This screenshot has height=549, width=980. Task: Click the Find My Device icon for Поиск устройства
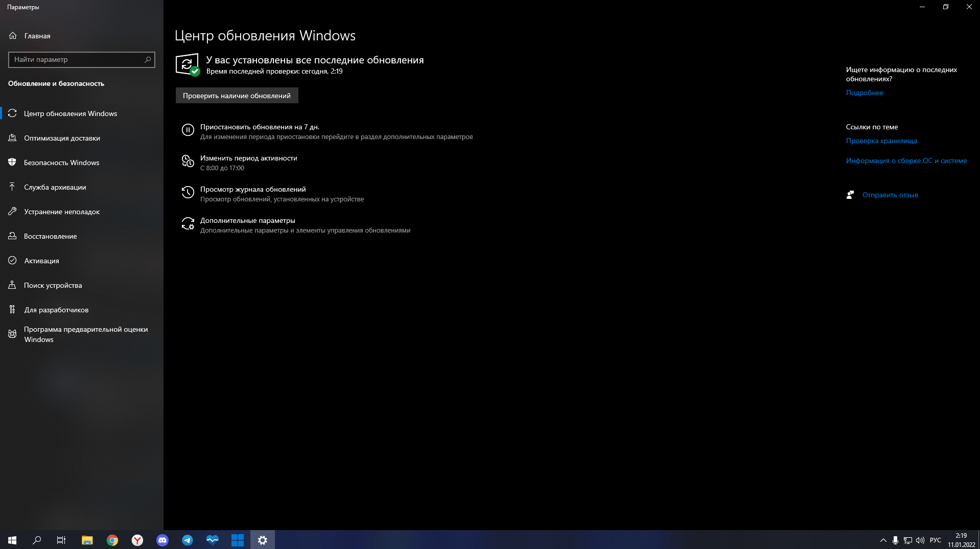[x=13, y=285]
